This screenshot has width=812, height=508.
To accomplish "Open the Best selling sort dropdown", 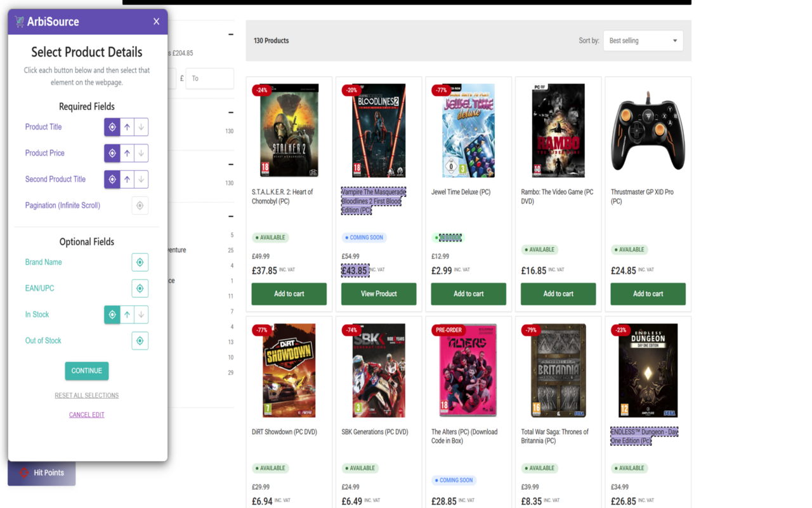I will [x=643, y=41].
